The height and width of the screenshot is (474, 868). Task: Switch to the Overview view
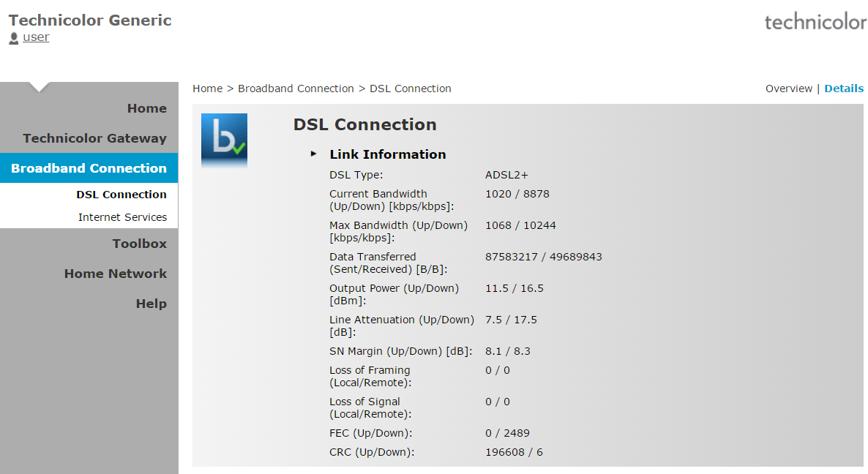[x=789, y=89]
